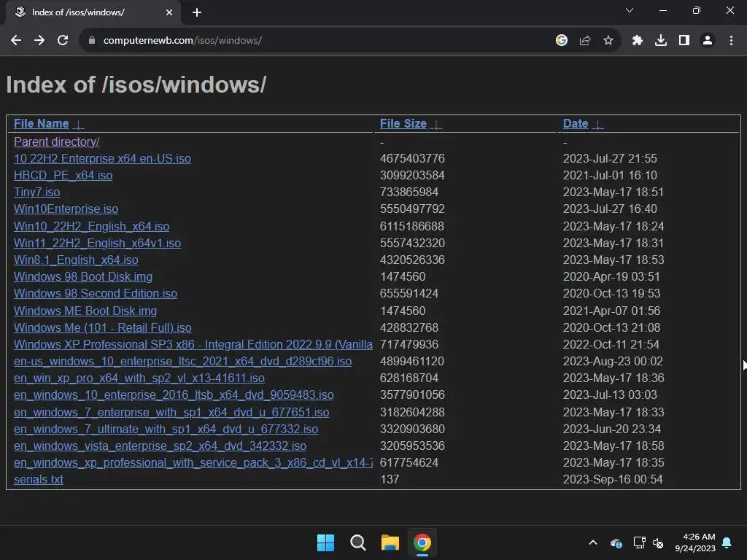This screenshot has height=560, width=747.
Task: Click descending arrow next to File Name
Action: 79,125
